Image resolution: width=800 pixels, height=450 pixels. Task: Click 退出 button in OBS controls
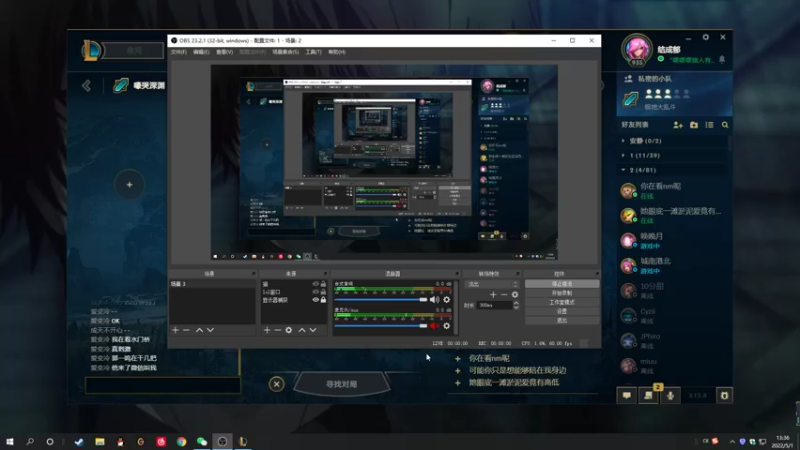coord(562,320)
